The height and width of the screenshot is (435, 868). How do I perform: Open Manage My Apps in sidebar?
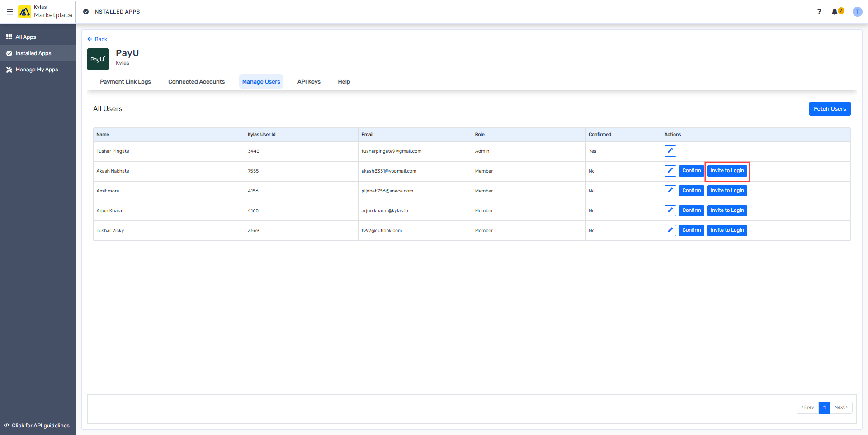click(x=37, y=70)
